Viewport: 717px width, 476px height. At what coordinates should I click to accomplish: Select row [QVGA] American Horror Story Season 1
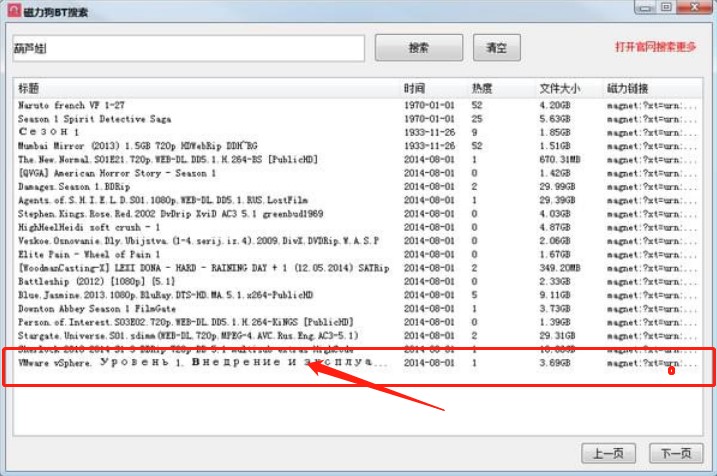(x=358, y=173)
